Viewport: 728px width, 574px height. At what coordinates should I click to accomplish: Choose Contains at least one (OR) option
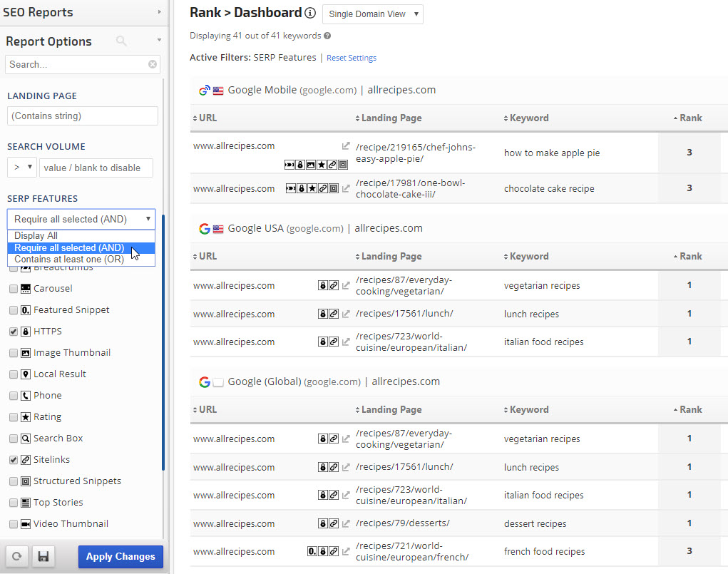point(68,260)
